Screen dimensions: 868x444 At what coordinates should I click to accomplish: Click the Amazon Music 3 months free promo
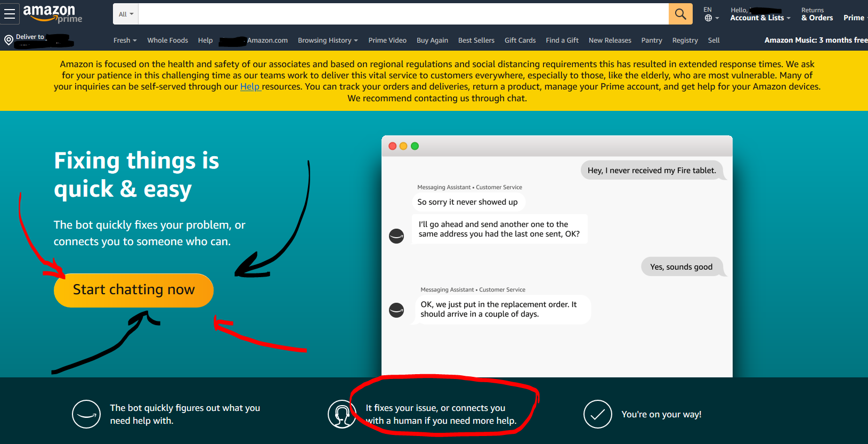815,41
